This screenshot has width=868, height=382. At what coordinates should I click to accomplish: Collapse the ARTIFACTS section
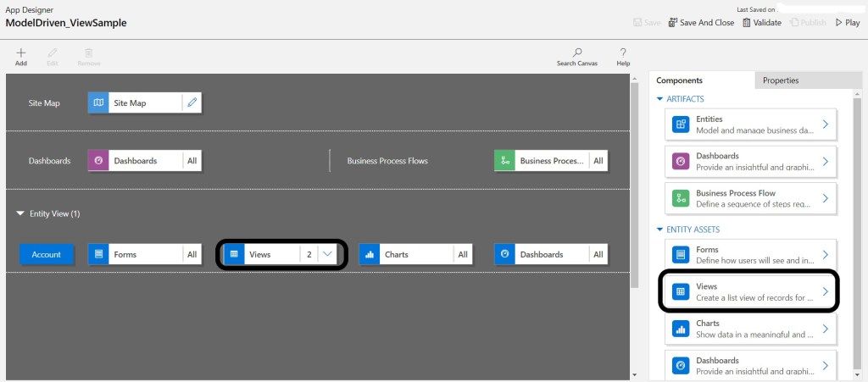[x=659, y=100]
